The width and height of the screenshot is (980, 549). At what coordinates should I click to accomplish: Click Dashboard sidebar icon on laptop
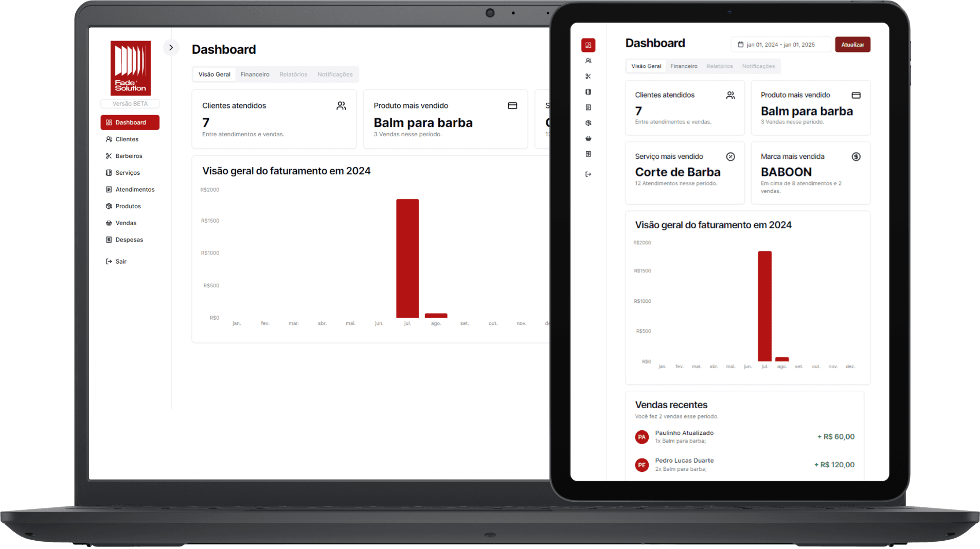[109, 122]
